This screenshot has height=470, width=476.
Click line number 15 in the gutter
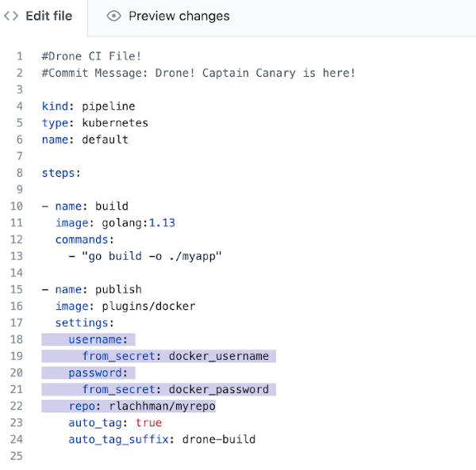[17, 289]
